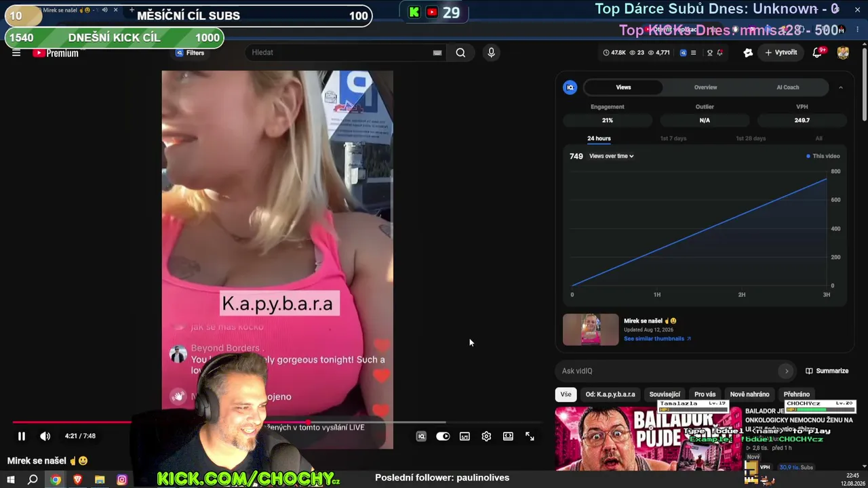This screenshot has height=488, width=868.
Task: Open the Views over time dropdown
Action: (612, 157)
